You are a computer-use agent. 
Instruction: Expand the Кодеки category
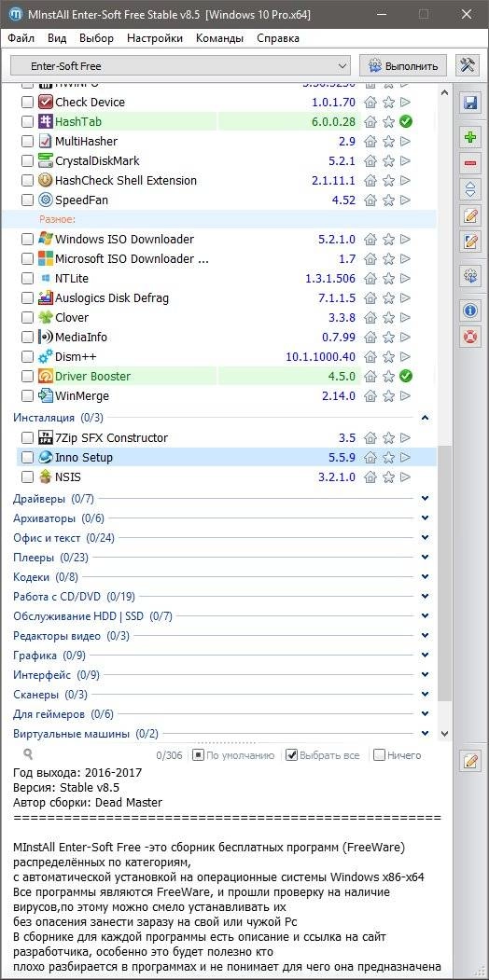(x=426, y=577)
